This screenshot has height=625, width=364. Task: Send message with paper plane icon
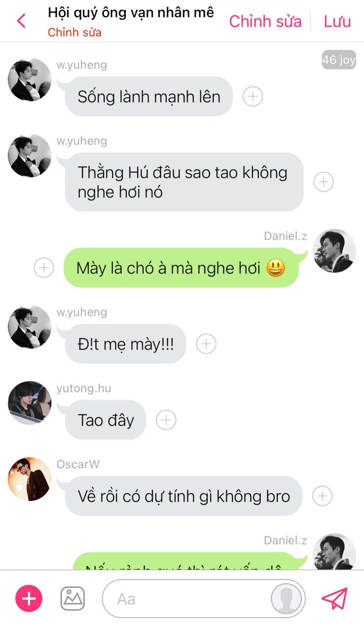(335, 598)
